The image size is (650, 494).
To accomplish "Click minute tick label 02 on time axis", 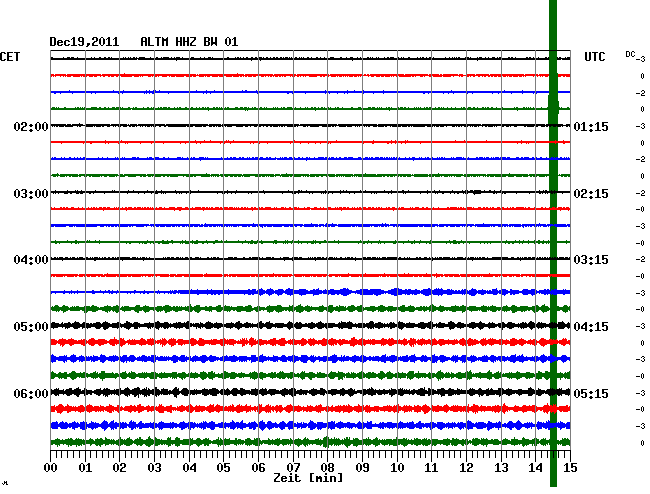I will (x=119, y=468).
